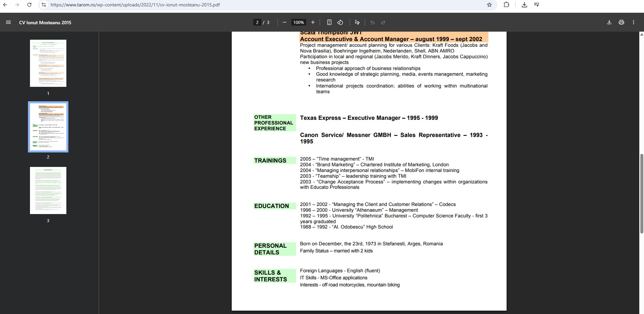Screen dimensions: 644x314
Task: Rotate the document counterclockwise
Action: tap(340, 22)
